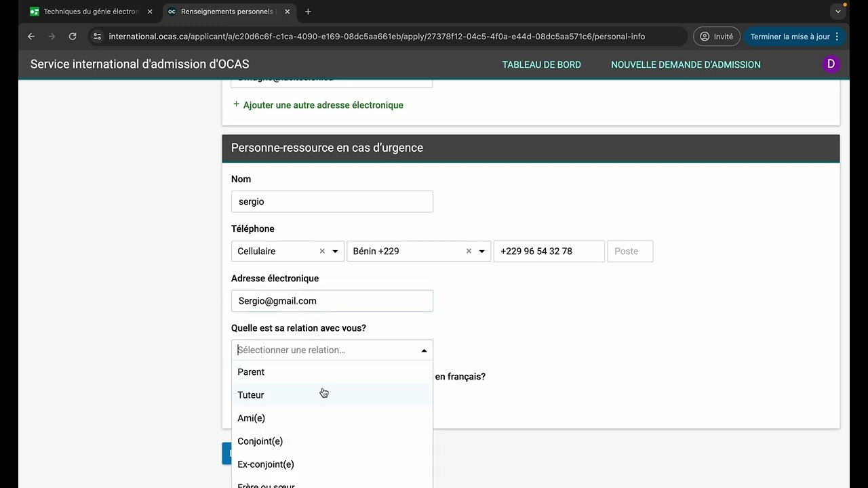Clear the Bénin +229 country selection
868x488 pixels.
click(x=469, y=251)
